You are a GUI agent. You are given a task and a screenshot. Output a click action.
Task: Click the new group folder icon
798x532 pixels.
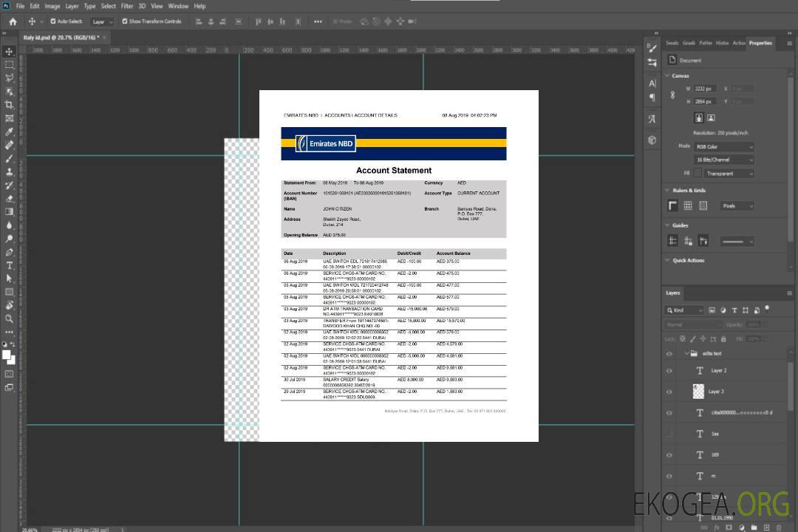coord(754,528)
